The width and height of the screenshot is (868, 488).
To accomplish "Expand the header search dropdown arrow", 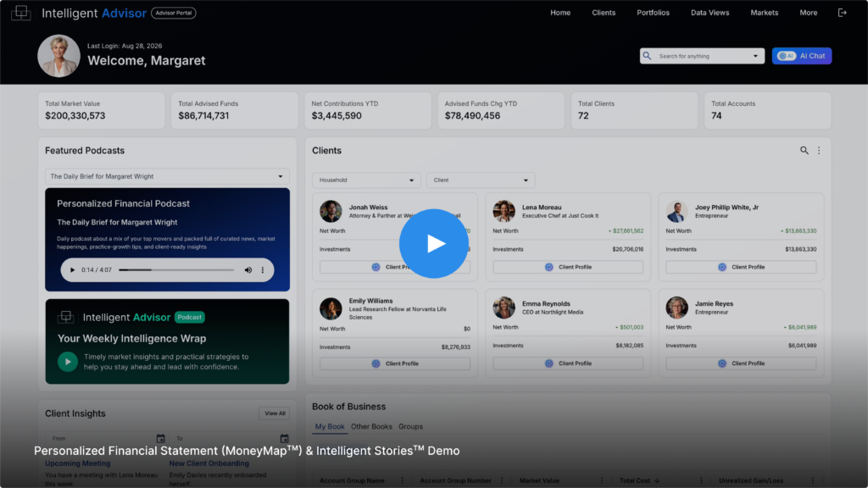I will point(755,56).
